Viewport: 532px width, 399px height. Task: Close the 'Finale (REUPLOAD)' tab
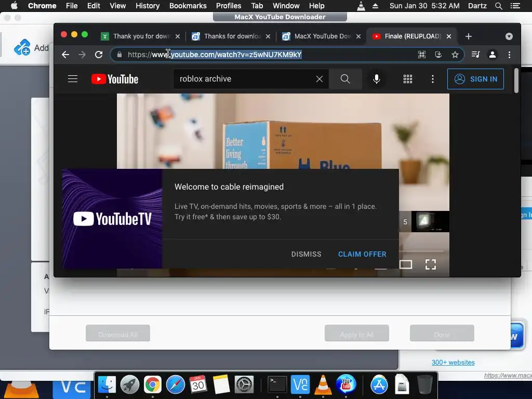coord(449,36)
